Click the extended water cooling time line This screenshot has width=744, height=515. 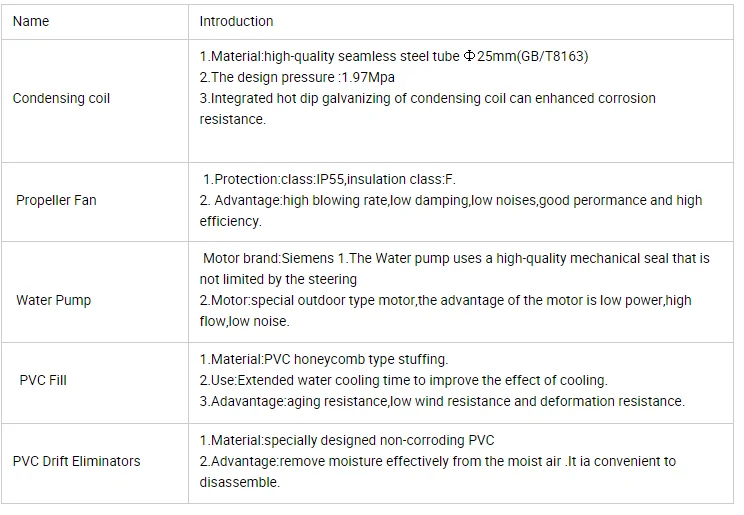tap(403, 381)
